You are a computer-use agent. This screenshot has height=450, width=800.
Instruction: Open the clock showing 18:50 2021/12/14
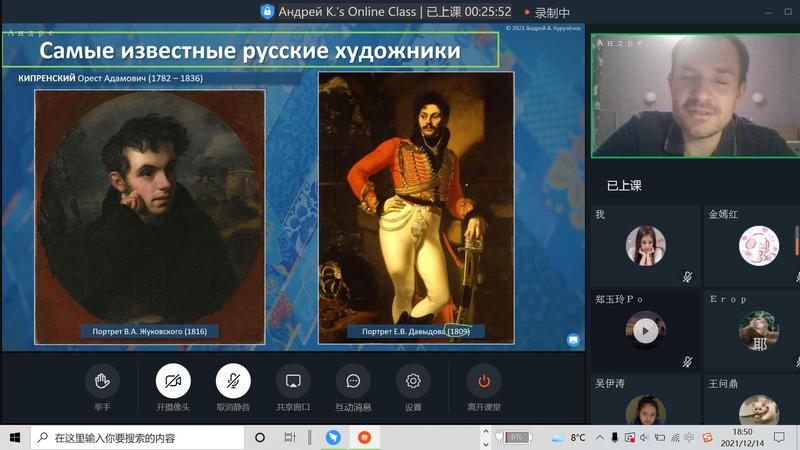click(x=742, y=438)
